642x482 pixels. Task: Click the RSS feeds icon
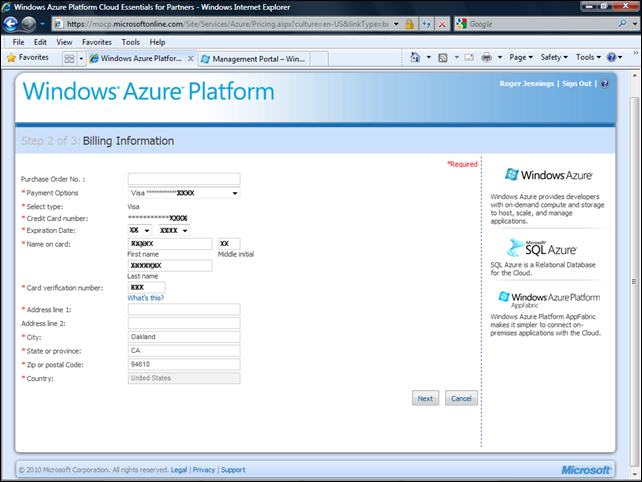[x=443, y=58]
